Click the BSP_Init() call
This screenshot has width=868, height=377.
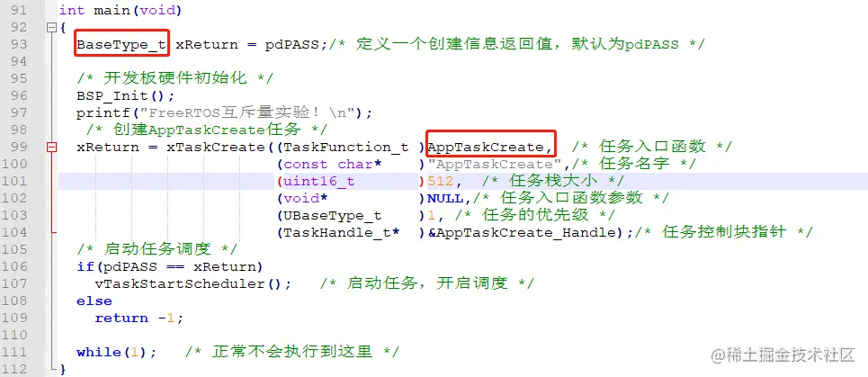coord(126,95)
